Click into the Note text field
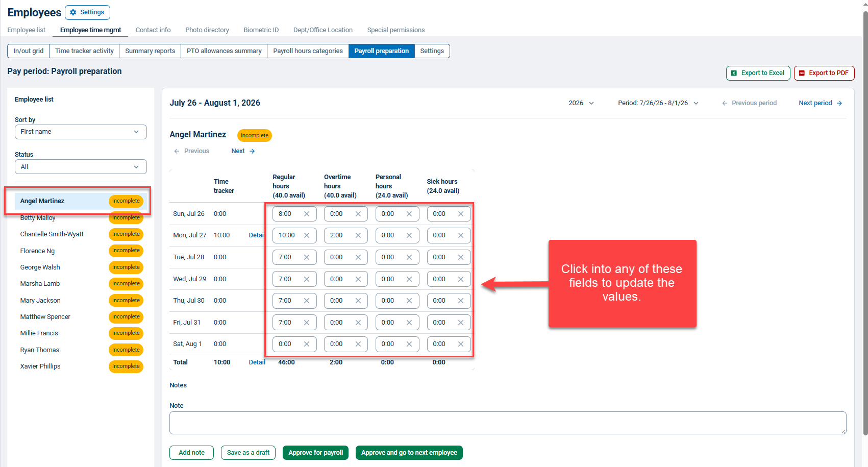This screenshot has width=868, height=467. point(508,423)
